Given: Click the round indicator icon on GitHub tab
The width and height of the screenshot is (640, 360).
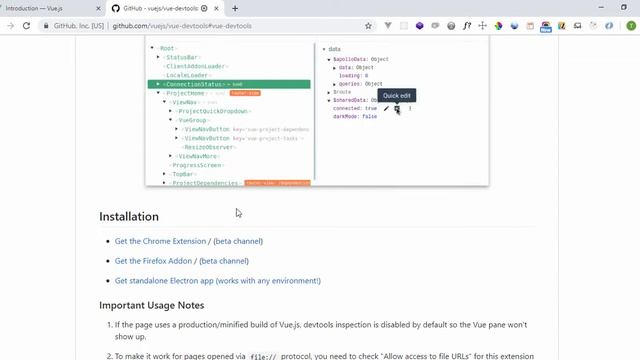Looking at the screenshot, I should 204,8.
